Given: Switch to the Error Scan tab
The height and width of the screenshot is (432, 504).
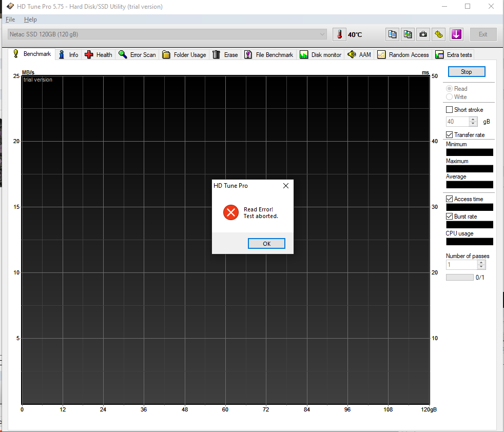Looking at the screenshot, I should click(137, 55).
